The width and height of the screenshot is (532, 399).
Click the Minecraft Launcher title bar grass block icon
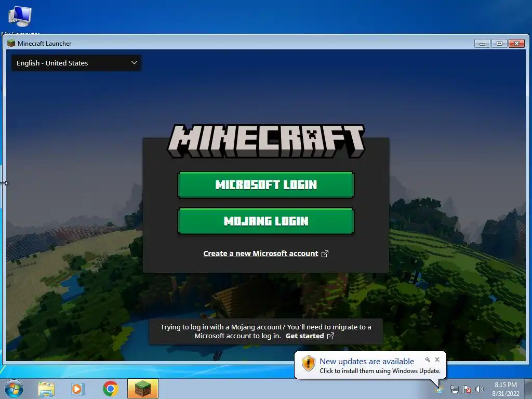pyautogui.click(x=11, y=43)
